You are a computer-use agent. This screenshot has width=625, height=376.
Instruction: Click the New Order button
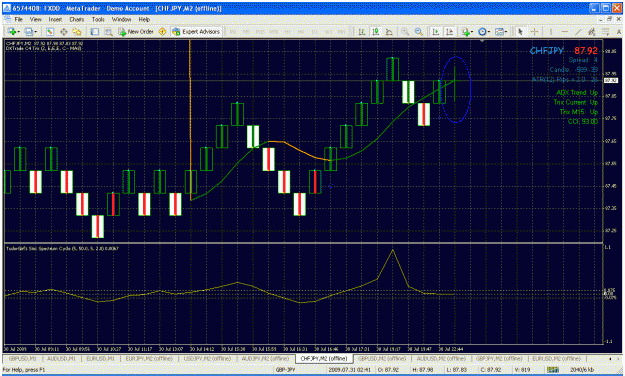(136, 31)
